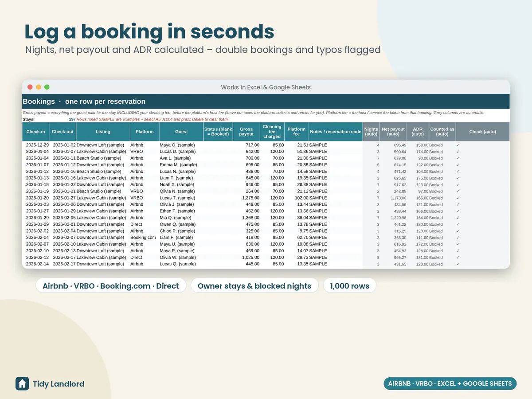
Task: Click the Works in Excel & Google Sheets title
Action: (x=266, y=87)
